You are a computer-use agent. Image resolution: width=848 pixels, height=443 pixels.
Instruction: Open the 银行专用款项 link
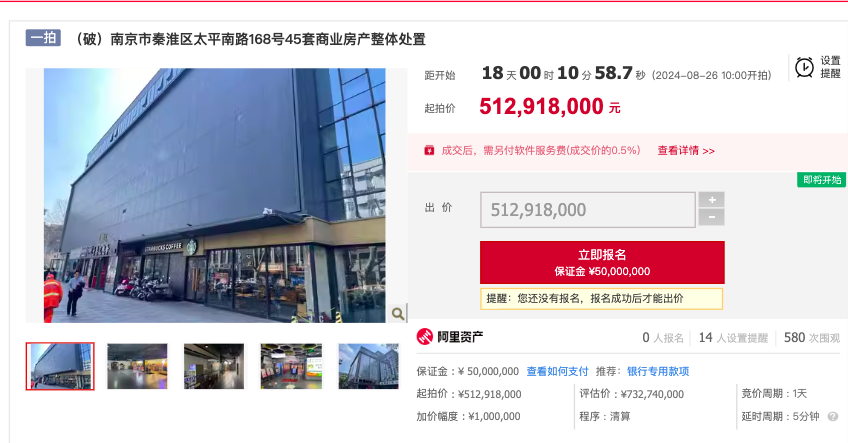[x=658, y=372]
